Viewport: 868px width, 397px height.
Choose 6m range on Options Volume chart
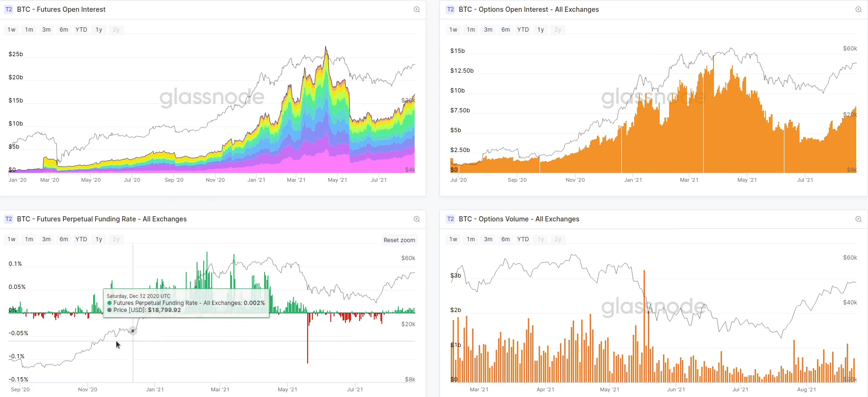click(506, 239)
